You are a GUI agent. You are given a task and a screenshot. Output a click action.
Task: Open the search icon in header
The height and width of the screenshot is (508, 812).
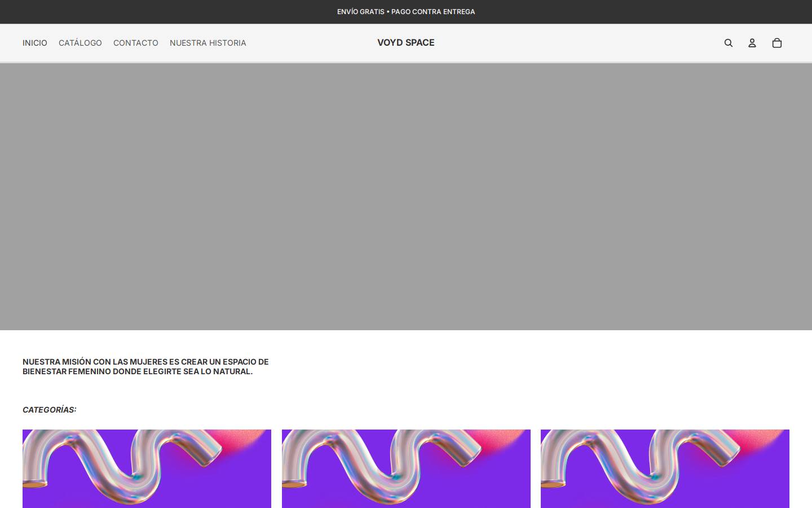point(729,43)
